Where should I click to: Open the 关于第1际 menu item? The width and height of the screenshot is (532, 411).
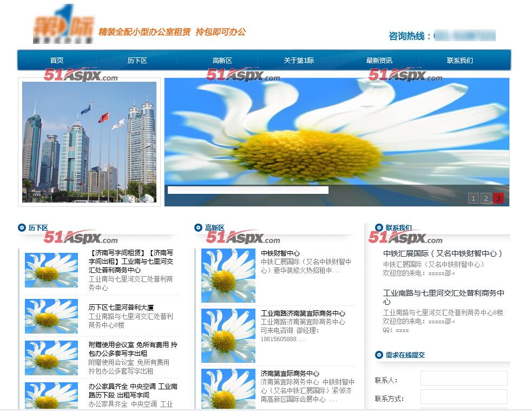pos(299,61)
